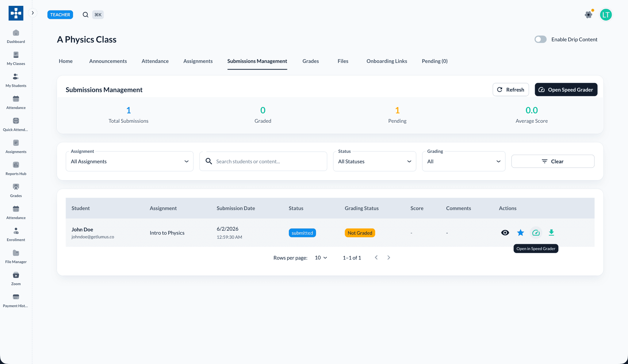The height and width of the screenshot is (364, 628).
Task: Open Quick Attendance sidebar item
Action: pyautogui.click(x=16, y=125)
